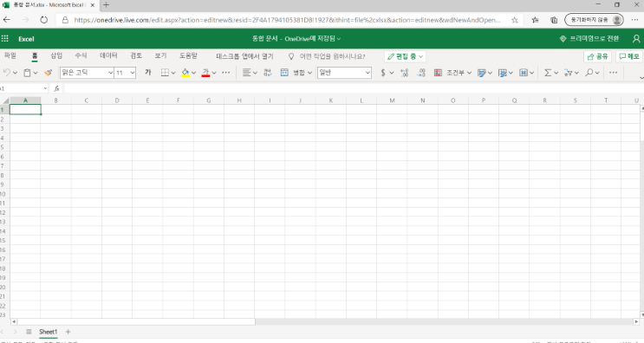
Task: Click the cell styles icon
Action: 482,73
